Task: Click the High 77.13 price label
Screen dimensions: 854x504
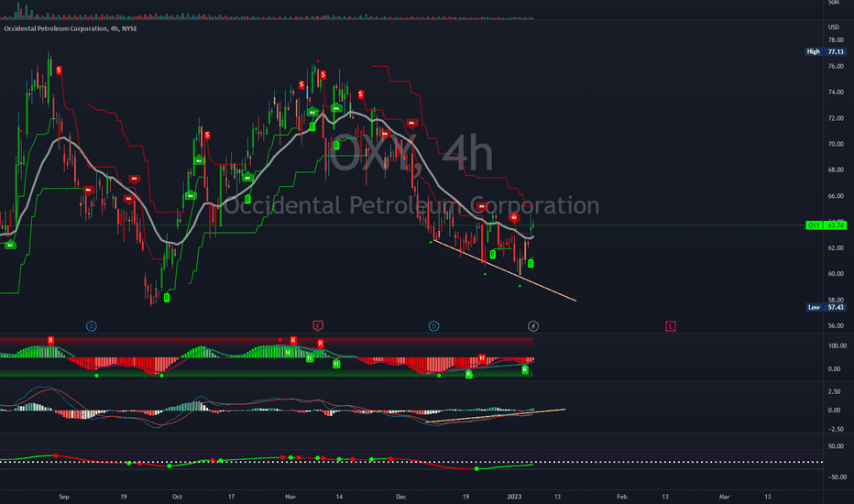Action: click(x=826, y=51)
